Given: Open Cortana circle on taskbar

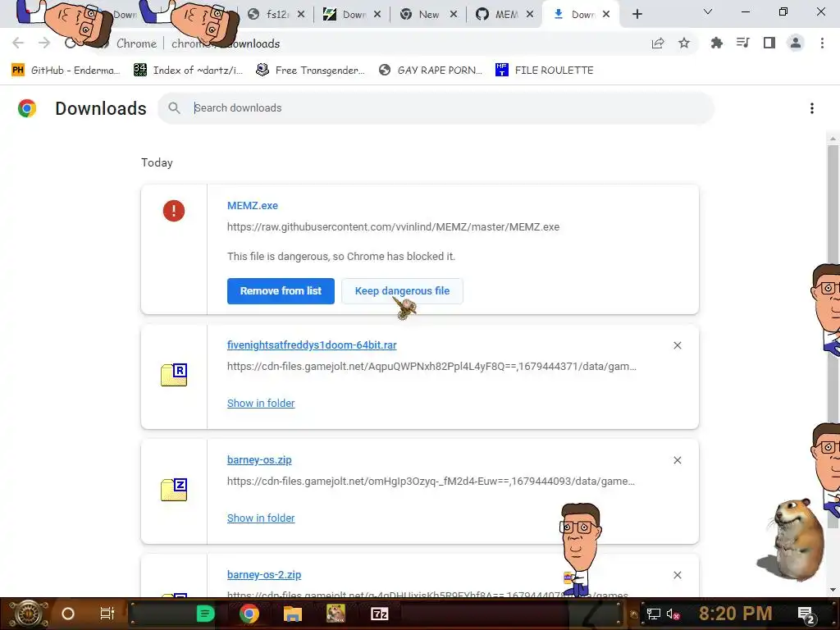Looking at the screenshot, I should [x=68, y=614].
